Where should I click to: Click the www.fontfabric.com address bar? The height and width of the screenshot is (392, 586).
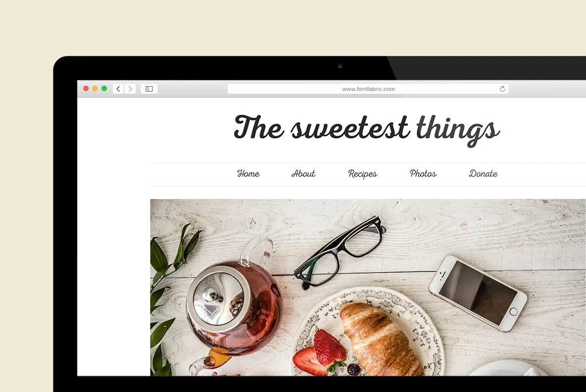pyautogui.click(x=368, y=89)
